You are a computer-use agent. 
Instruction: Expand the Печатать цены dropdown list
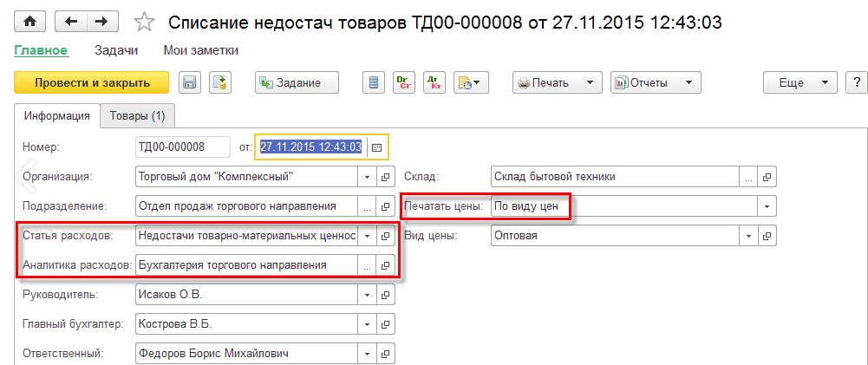[766, 206]
